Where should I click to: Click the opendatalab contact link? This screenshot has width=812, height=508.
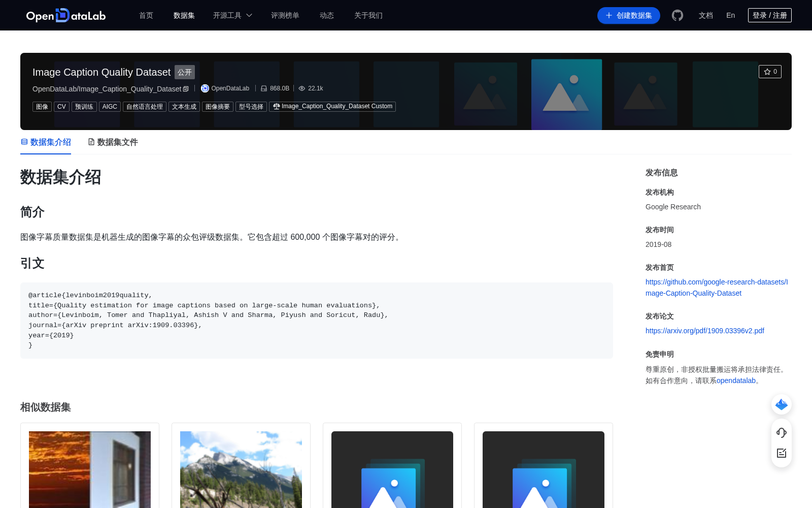click(736, 380)
